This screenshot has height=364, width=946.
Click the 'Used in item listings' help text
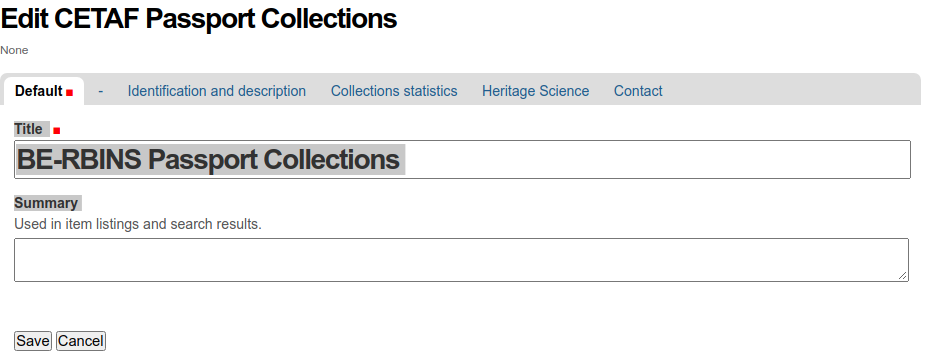(138, 224)
